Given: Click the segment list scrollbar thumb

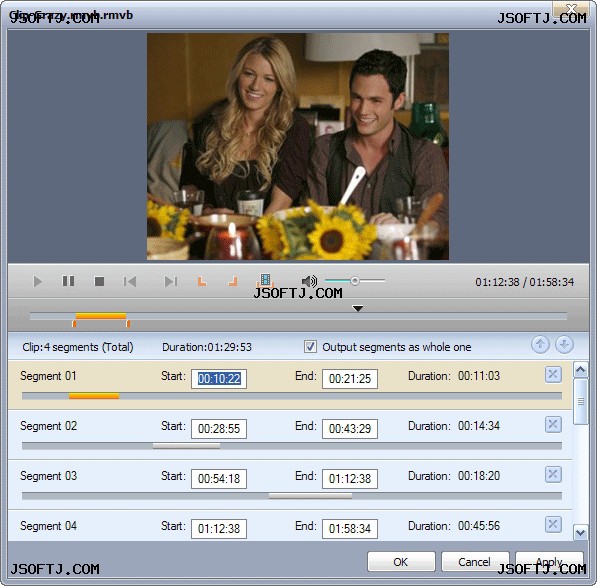Looking at the screenshot, I should coord(580,401).
